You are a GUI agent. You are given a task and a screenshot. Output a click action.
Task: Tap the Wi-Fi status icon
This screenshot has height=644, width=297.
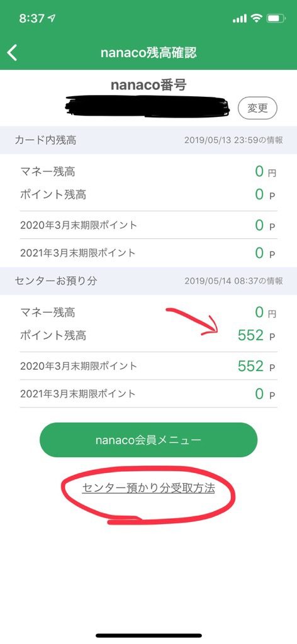[x=257, y=18]
